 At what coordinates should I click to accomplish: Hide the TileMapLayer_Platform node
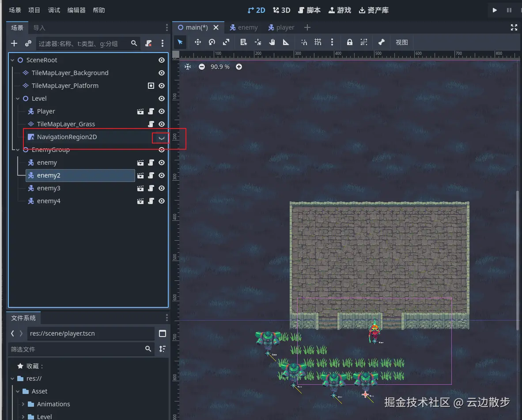point(162,86)
